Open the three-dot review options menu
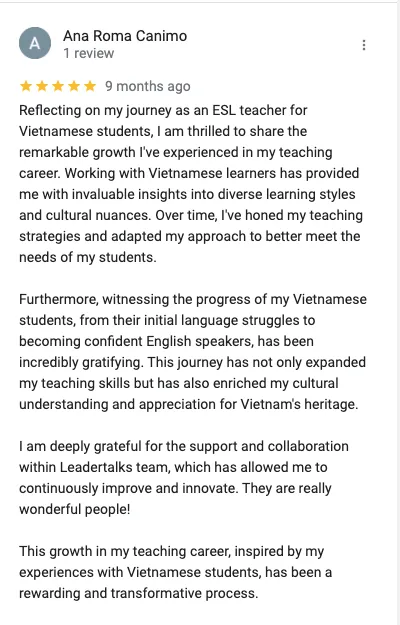The height and width of the screenshot is (625, 400). click(x=364, y=45)
